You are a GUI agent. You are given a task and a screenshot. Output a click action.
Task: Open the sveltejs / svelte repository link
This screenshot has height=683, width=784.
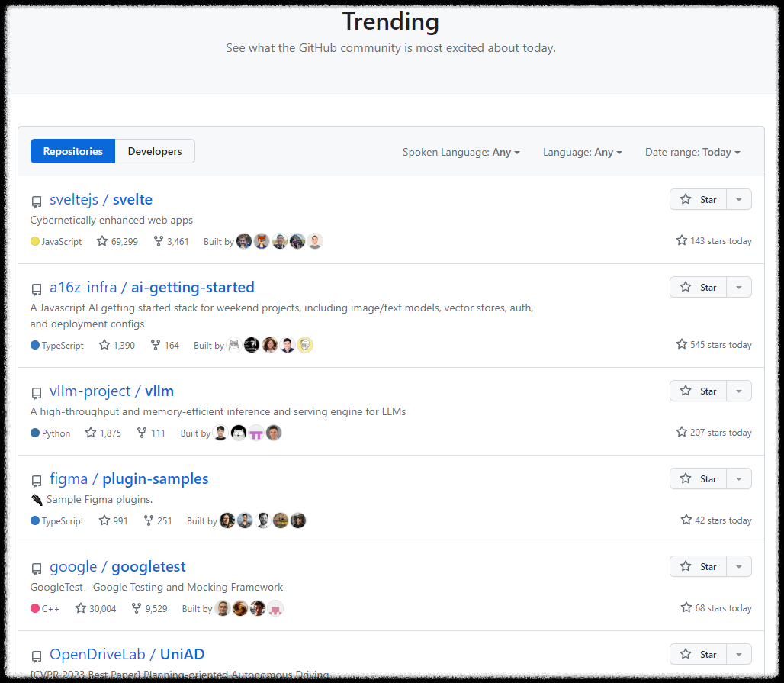pyautogui.click(x=101, y=200)
